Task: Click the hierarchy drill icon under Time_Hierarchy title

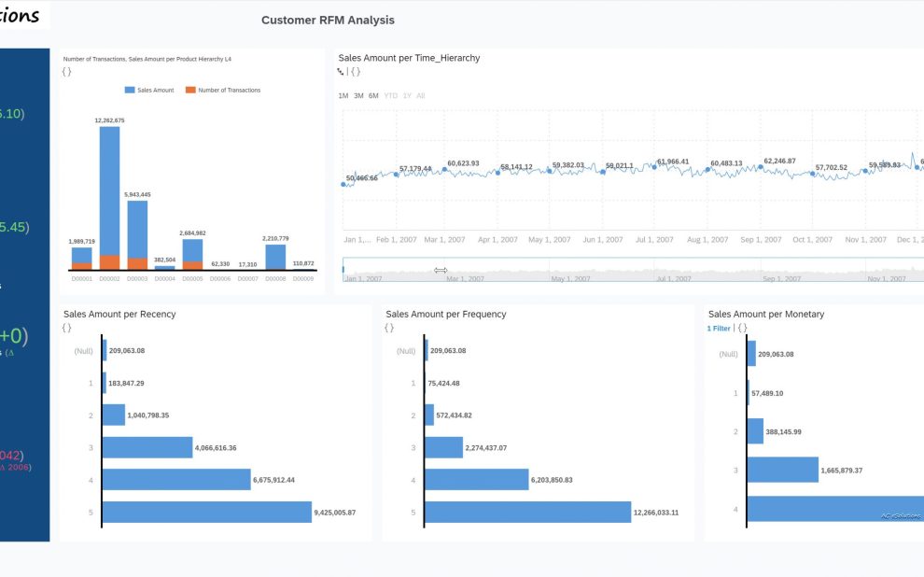Action: 341,71
